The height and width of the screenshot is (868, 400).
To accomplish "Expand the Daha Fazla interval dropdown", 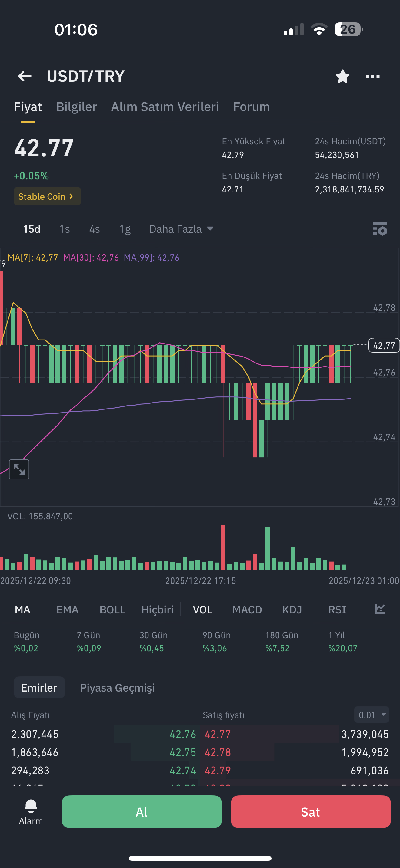I will [181, 229].
